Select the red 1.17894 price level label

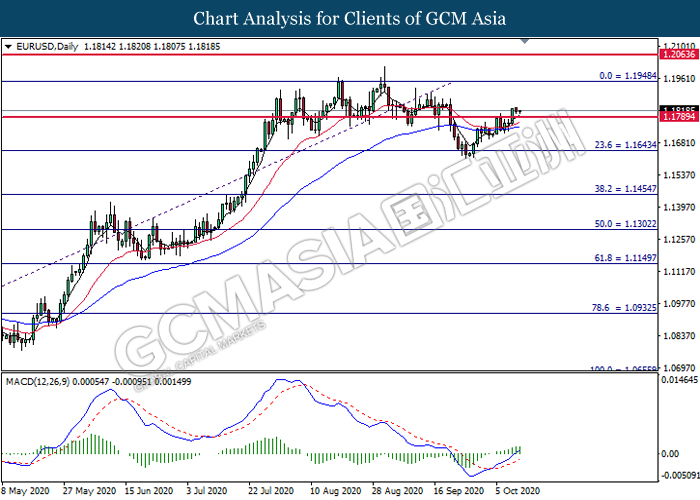click(x=679, y=117)
